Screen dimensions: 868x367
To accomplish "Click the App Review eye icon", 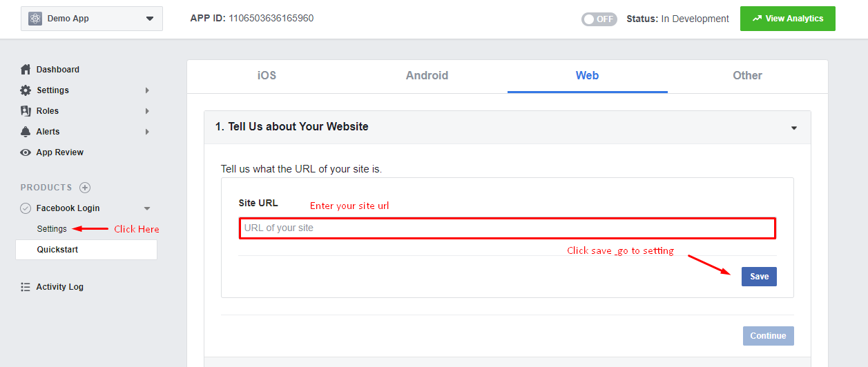I will (26, 152).
